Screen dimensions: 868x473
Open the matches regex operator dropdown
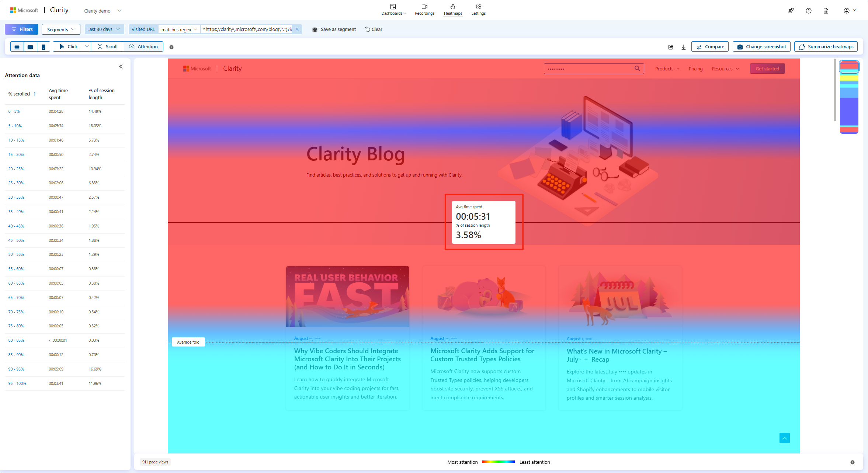(179, 29)
